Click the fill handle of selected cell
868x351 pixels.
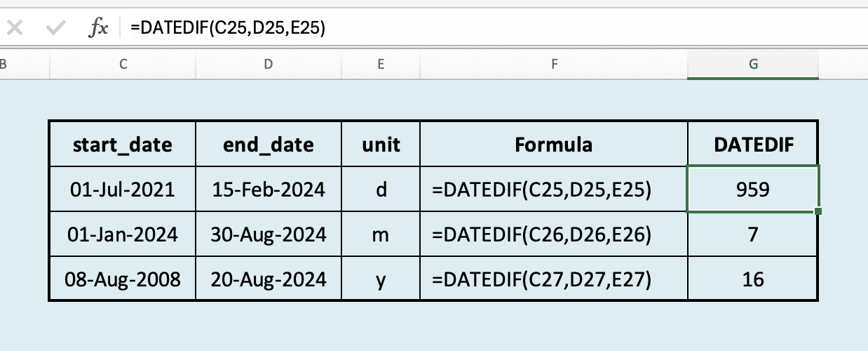point(818,211)
